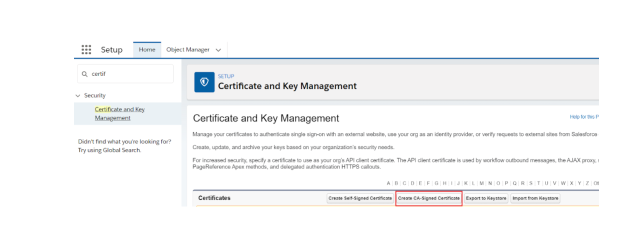Click the Setup app name label

[x=111, y=49]
